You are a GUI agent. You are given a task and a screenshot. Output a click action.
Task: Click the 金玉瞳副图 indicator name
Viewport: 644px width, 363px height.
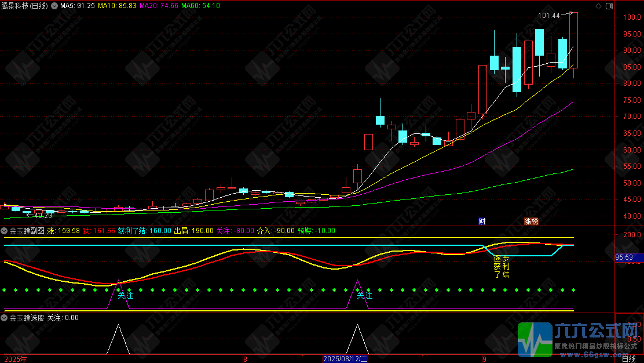point(27,231)
